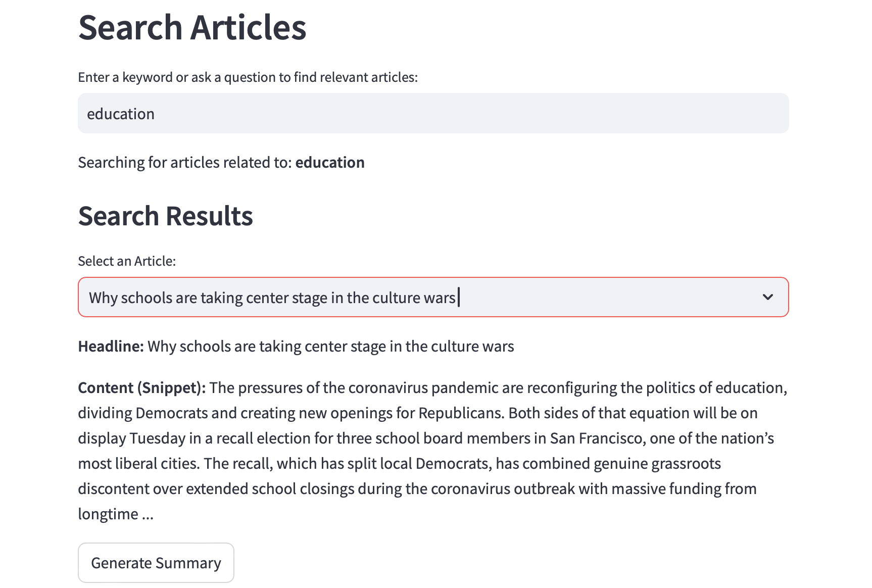Click the selected article title in the selectbox
This screenshot has width=872, height=588.
pyautogui.click(x=272, y=298)
